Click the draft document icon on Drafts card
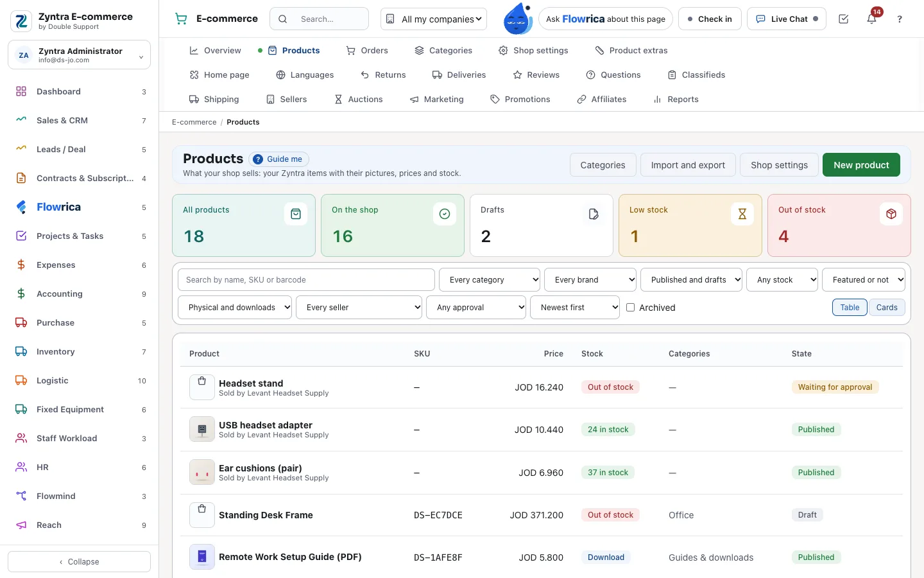The image size is (924, 578). pos(594,214)
